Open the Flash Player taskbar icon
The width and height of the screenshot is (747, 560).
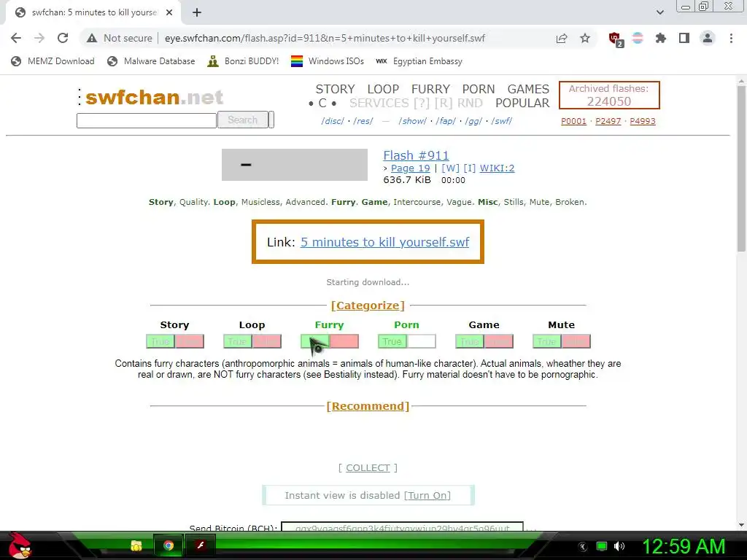tap(200, 545)
